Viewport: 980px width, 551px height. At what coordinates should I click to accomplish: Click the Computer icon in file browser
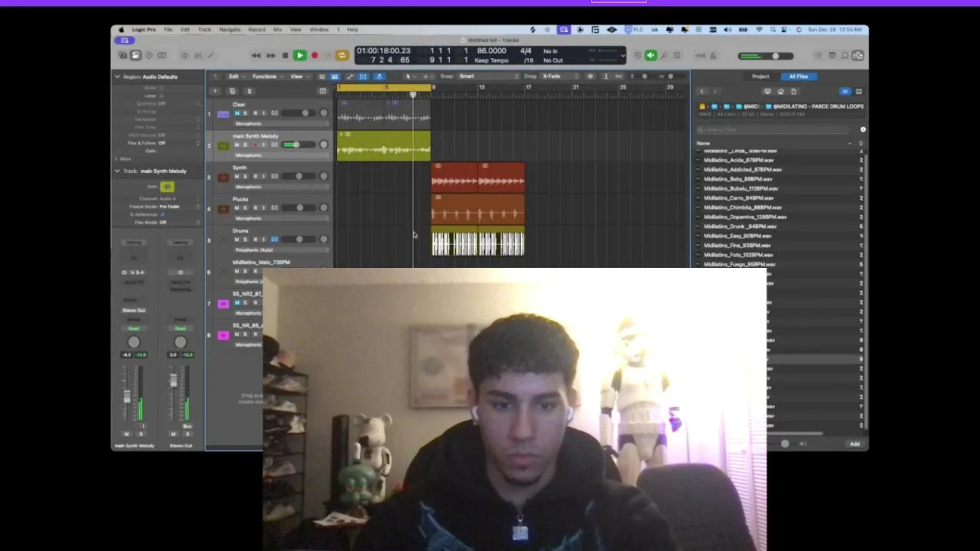[x=767, y=92]
